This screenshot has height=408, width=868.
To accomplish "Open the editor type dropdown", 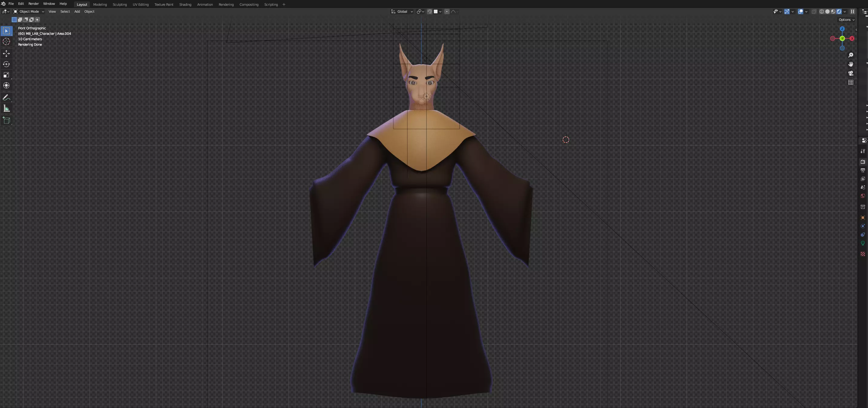I will [6, 12].
